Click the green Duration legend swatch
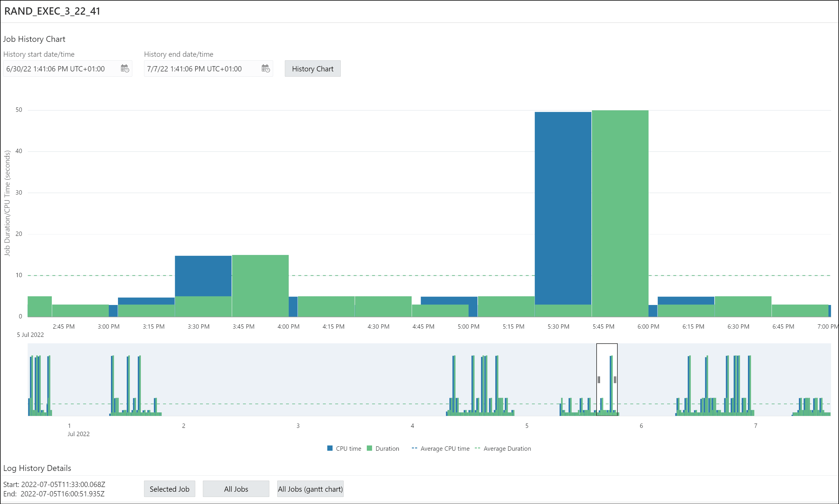839x504 pixels. [x=369, y=448]
